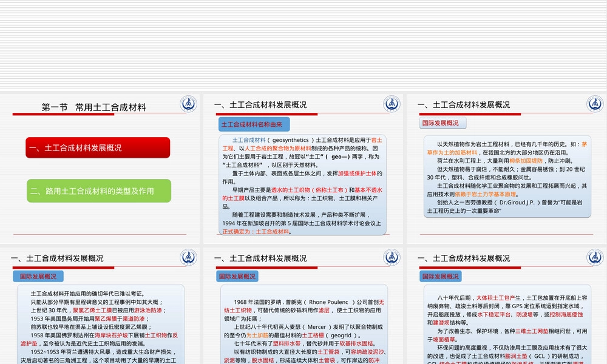The image size is (607, 364).
Task: Click the red phrase 聚氯乙烯土工膜
Action: tap(92, 310)
